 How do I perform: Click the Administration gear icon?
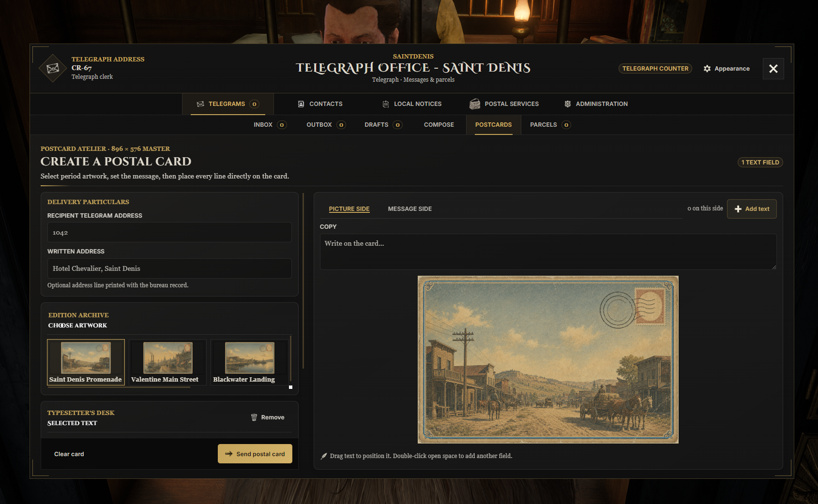point(568,104)
